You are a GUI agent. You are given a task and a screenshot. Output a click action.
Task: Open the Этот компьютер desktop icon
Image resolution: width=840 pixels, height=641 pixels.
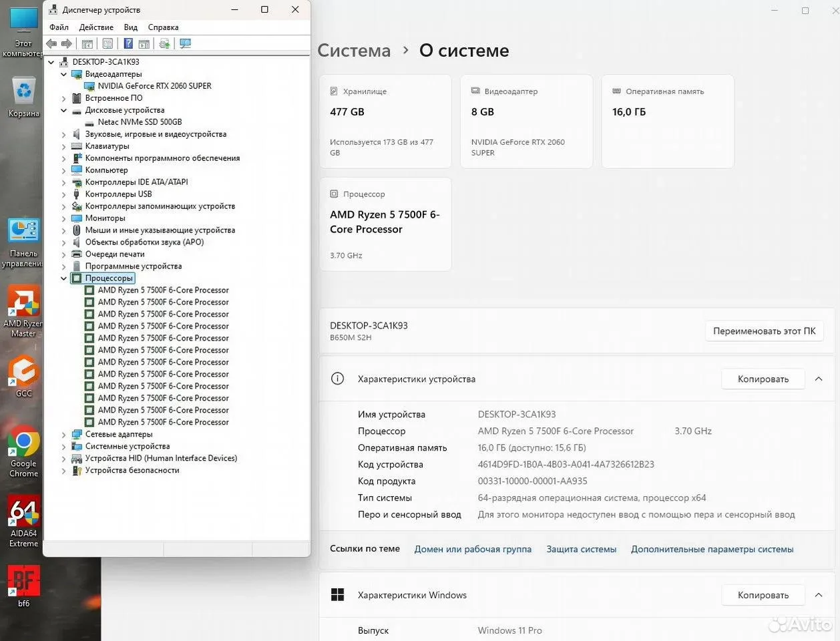click(x=23, y=32)
